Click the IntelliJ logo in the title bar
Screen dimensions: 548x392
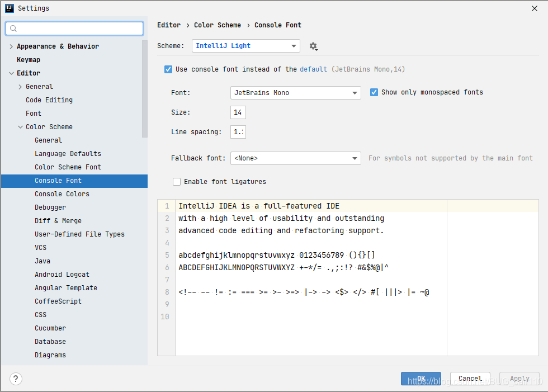8,8
